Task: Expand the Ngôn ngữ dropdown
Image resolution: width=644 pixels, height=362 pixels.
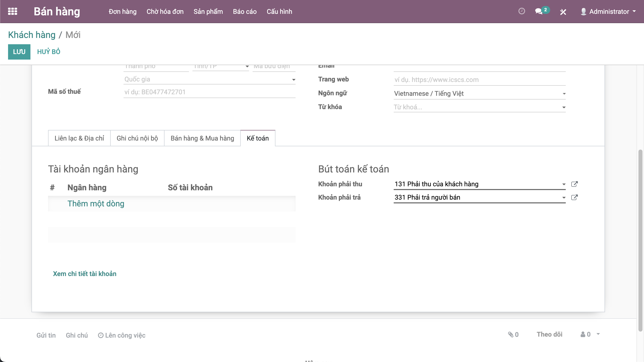Action: 564,94
